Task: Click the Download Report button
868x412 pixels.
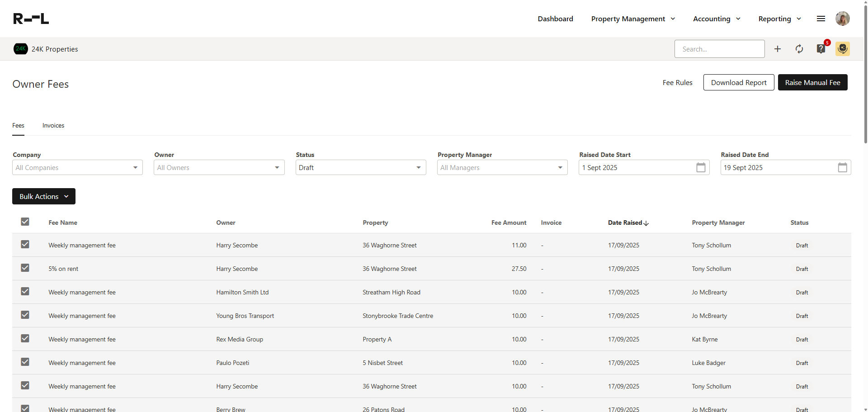Action: click(x=739, y=82)
